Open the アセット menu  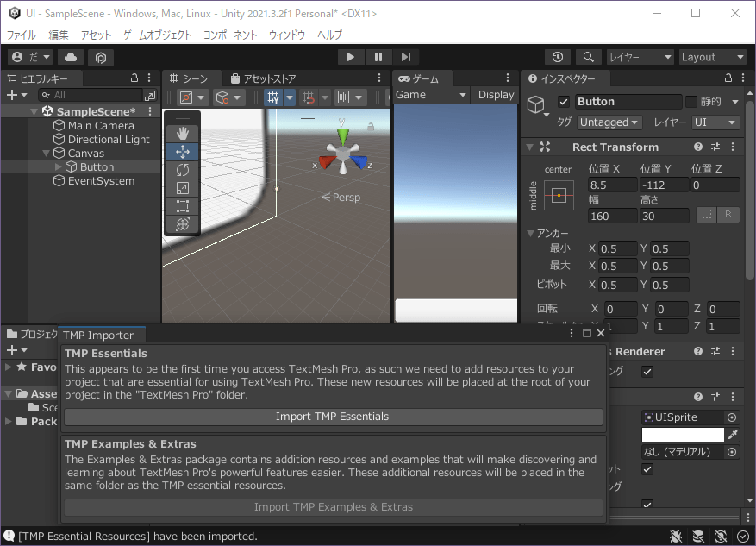pos(96,35)
